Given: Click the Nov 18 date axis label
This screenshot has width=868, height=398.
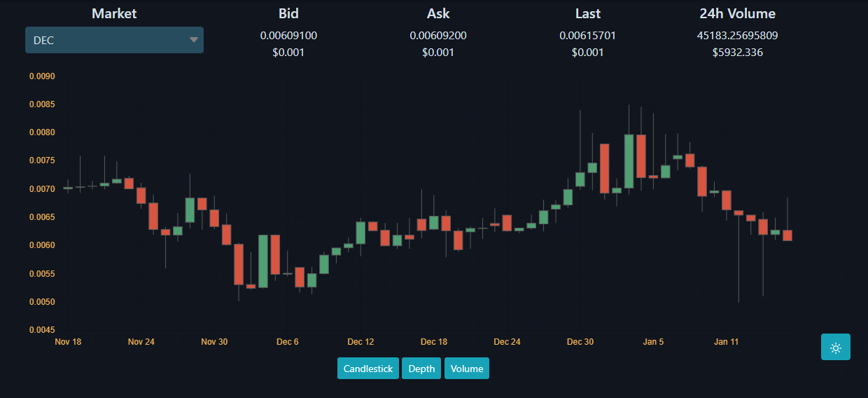Looking at the screenshot, I should [68, 342].
